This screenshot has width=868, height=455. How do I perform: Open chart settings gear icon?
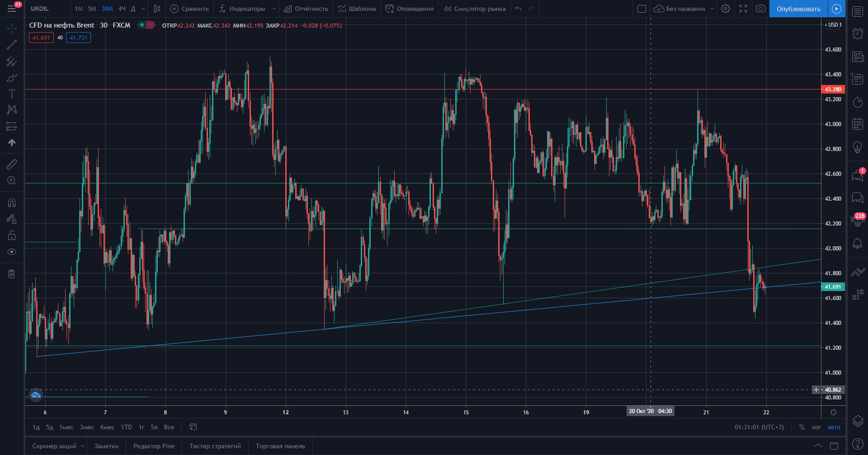(726, 9)
